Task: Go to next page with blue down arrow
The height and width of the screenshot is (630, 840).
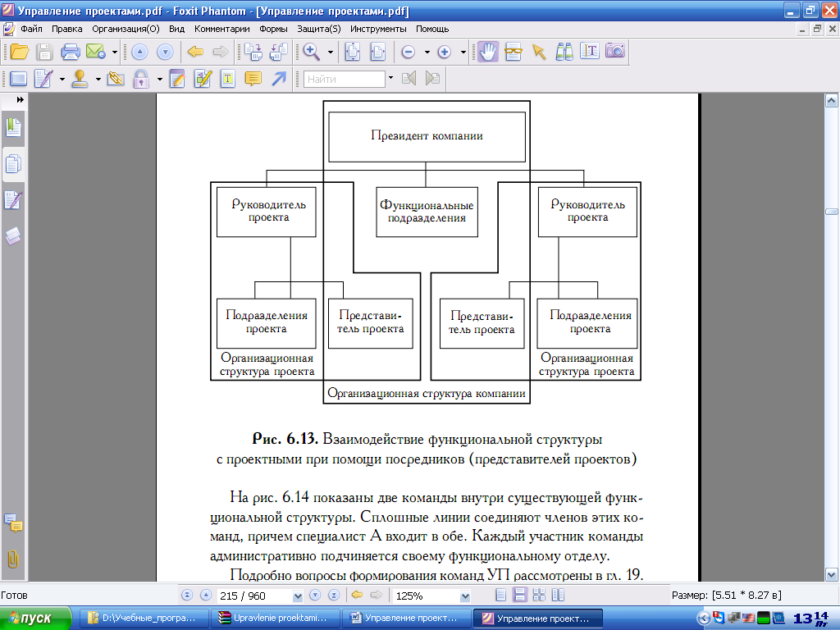Action: (x=165, y=52)
